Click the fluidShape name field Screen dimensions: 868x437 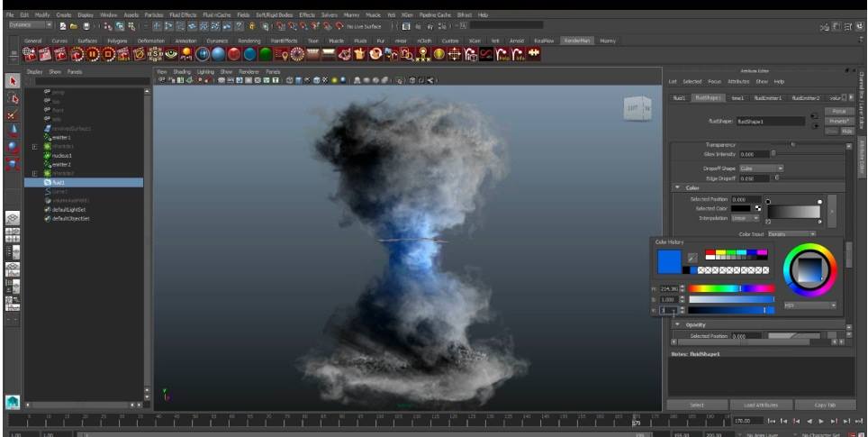[x=770, y=121]
